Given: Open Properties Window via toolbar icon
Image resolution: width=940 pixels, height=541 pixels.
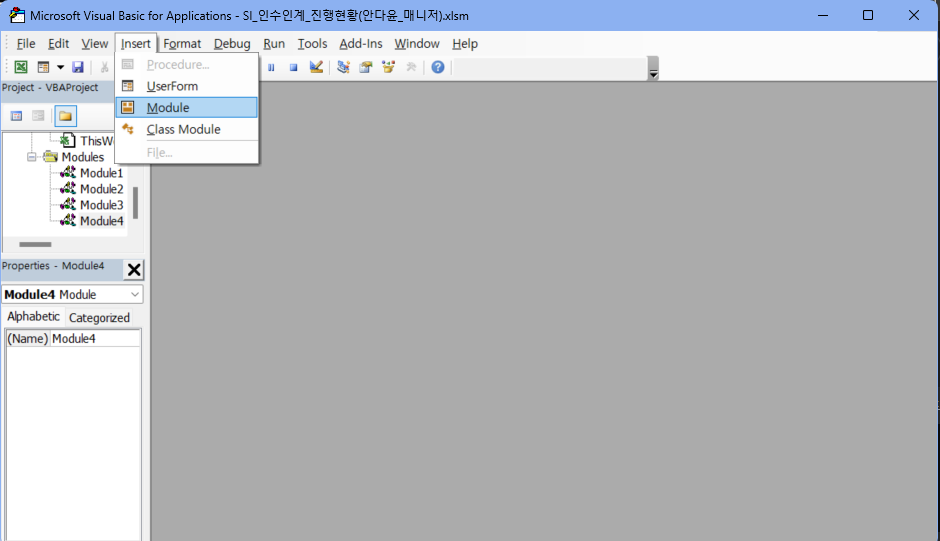Looking at the screenshot, I should [366, 67].
